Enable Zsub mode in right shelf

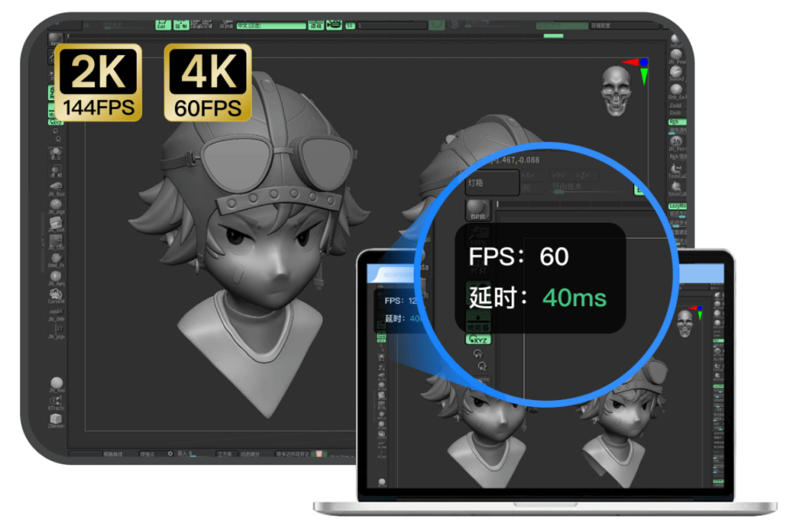click(x=676, y=113)
